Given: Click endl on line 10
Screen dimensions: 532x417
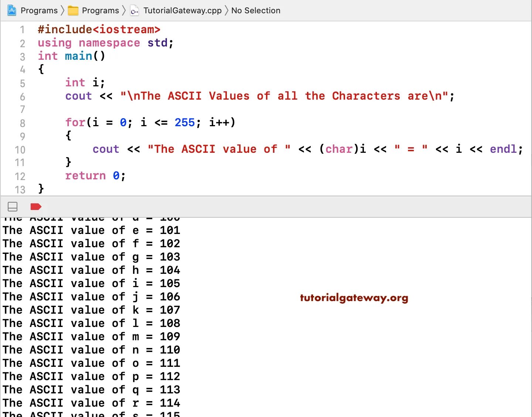Looking at the screenshot, I should (x=503, y=149).
